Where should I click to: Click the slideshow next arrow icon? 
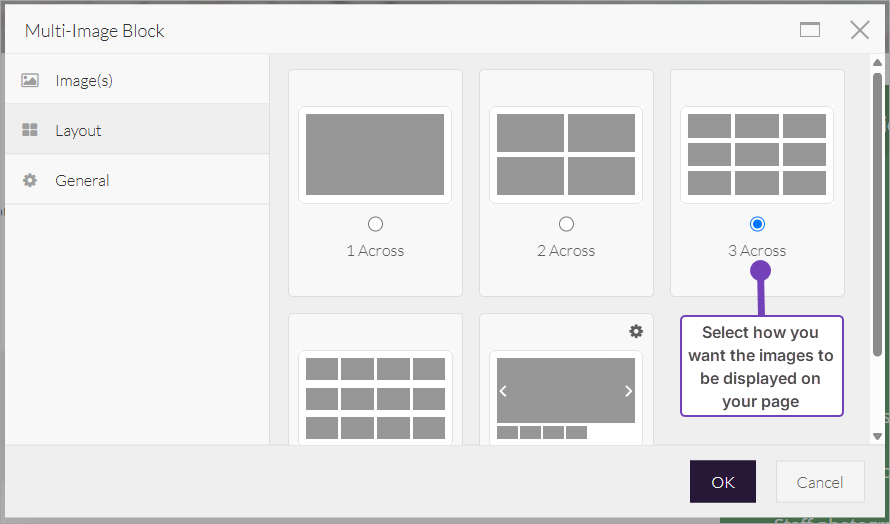[x=628, y=391]
